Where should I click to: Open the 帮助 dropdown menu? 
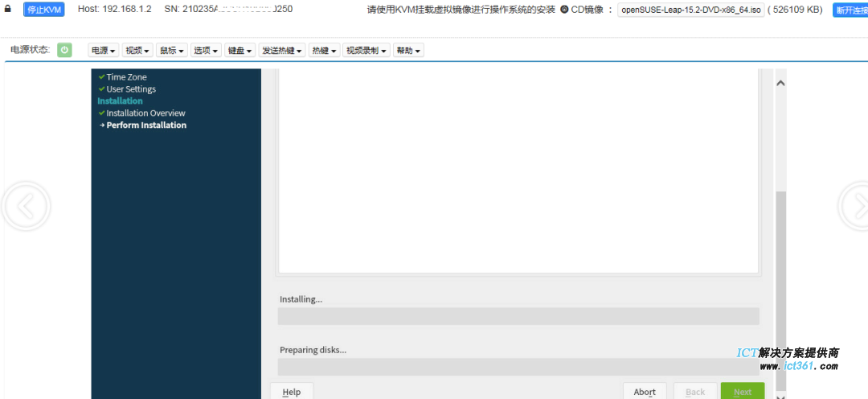coord(408,51)
